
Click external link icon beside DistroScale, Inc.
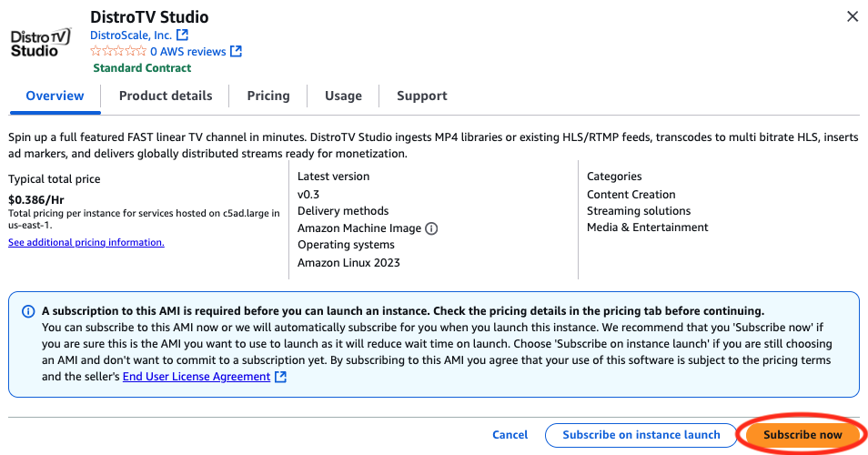click(x=182, y=35)
